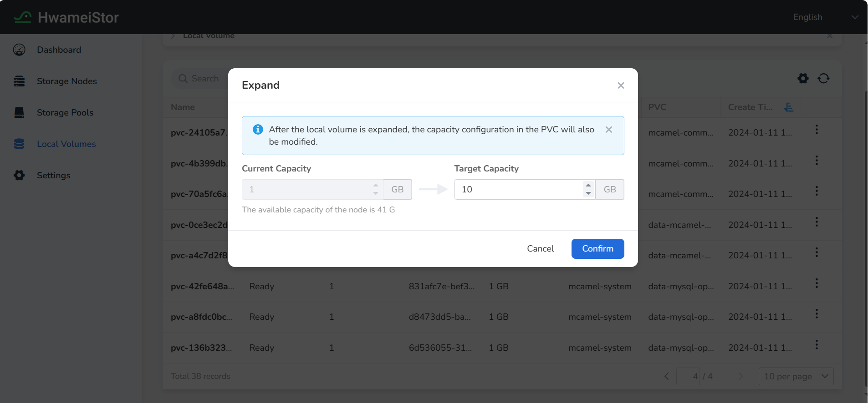Screen dimensions: 868x403
Task: Cancel the Expand dialog
Action: (x=540, y=249)
